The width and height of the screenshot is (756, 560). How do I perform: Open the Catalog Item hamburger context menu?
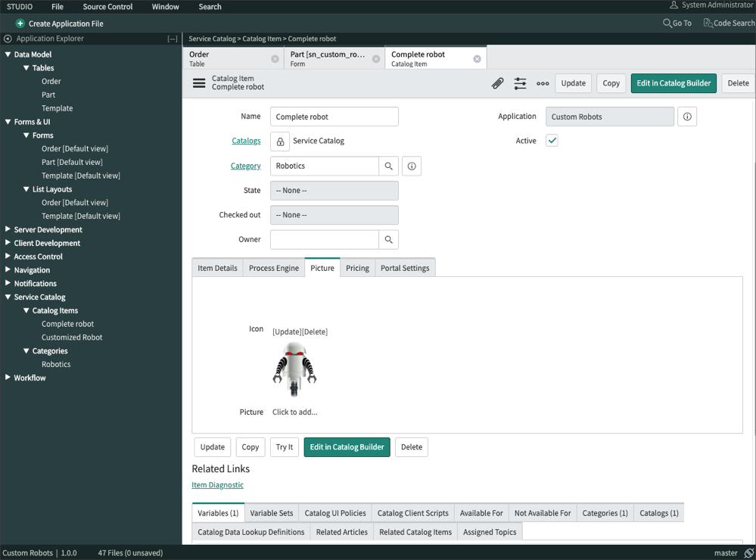198,84
